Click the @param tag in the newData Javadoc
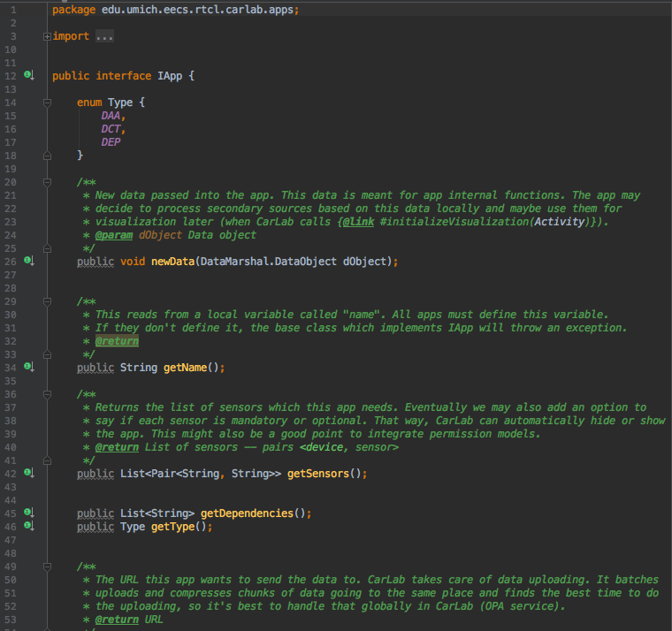672x631 pixels. pyautogui.click(x=114, y=235)
